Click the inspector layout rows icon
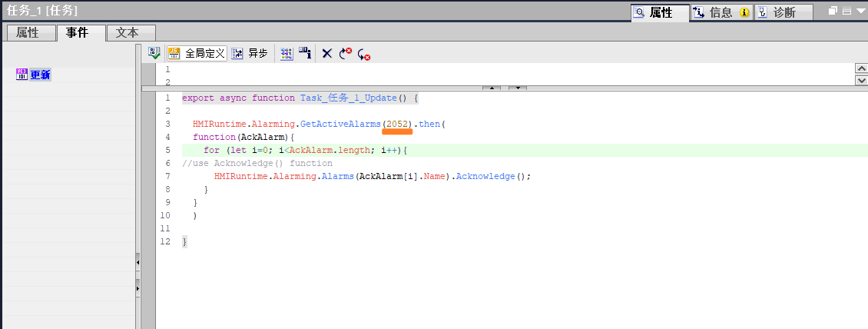This screenshot has width=868, height=329. [x=846, y=11]
